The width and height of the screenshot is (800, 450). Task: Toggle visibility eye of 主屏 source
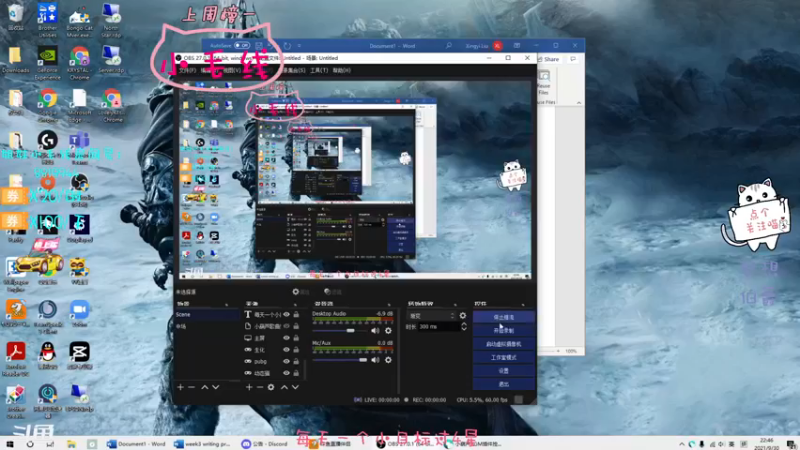pyautogui.click(x=286, y=338)
